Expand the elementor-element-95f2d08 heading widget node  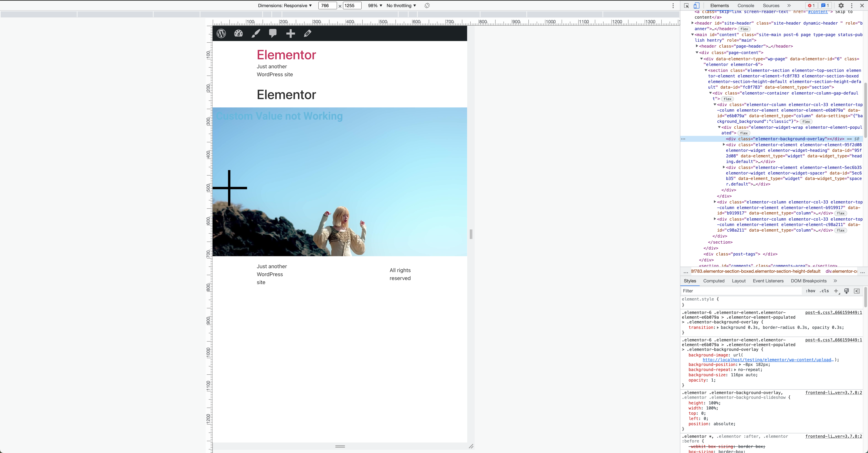click(724, 145)
